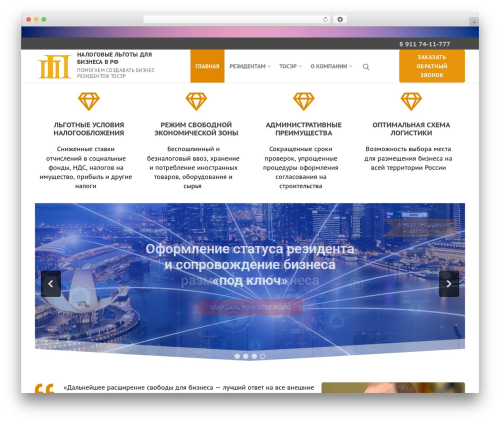Click tagline Помогаем создавать бизнес резидентов ТОСЭР
Screen dimensions: 500x423
click(x=115, y=73)
